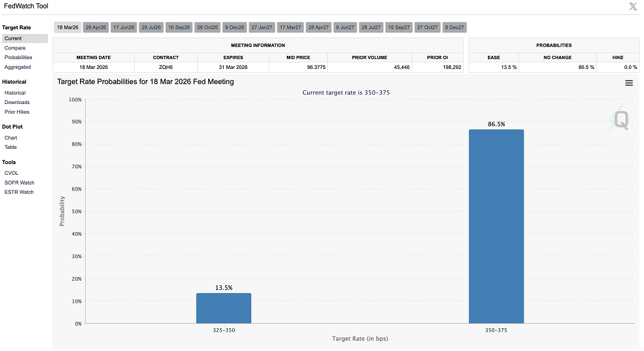Viewport: 644px width, 351px height.
Task: Click the 0.0 % hike cell
Action: (x=618, y=67)
